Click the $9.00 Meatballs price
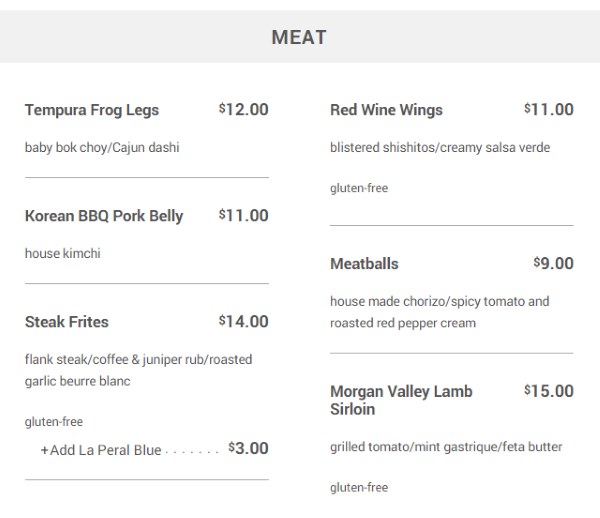Screen dimensions: 600x518 tap(554, 263)
